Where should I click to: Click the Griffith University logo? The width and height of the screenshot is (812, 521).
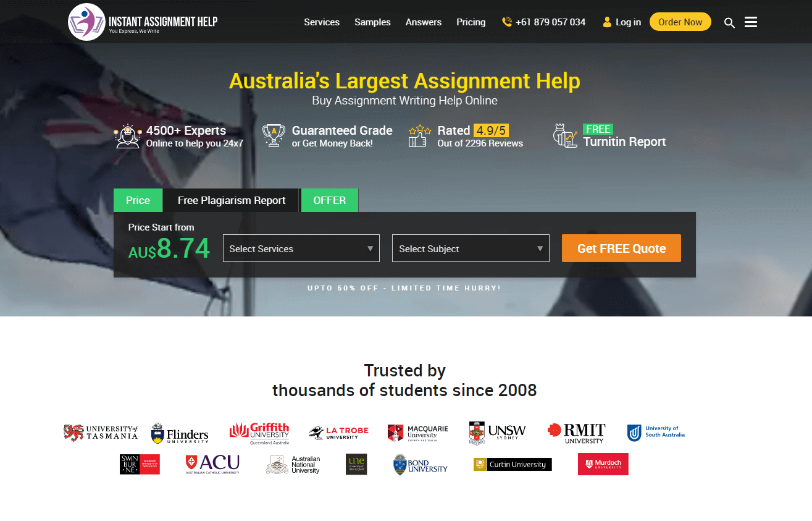coord(259,433)
